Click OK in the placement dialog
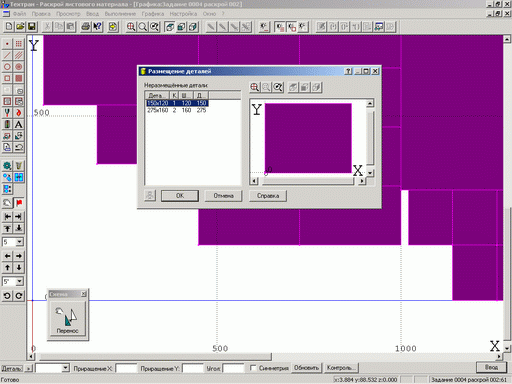 (x=180, y=196)
